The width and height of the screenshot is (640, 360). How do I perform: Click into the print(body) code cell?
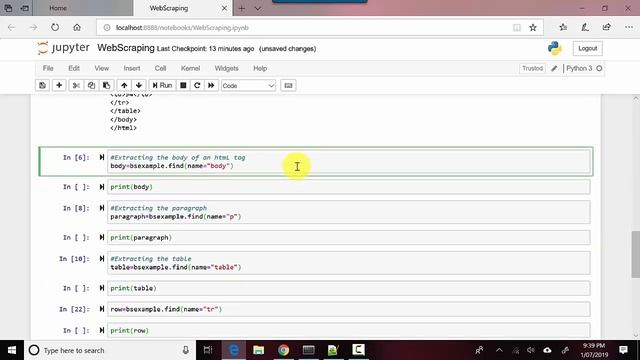349,187
